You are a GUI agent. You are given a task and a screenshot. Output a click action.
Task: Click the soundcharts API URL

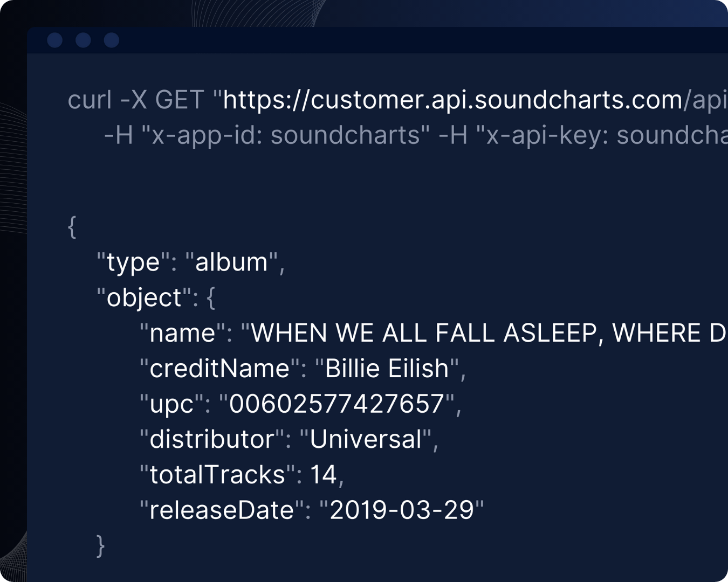(452, 100)
